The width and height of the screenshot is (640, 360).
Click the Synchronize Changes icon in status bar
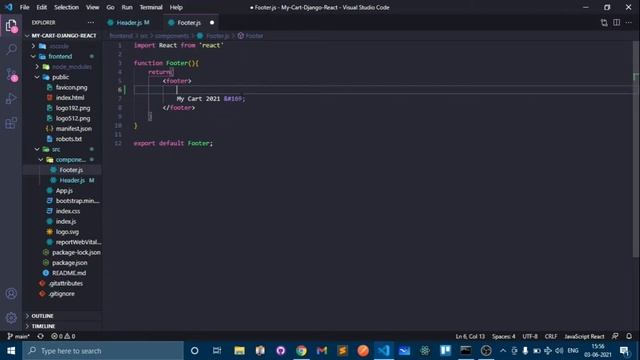40,336
